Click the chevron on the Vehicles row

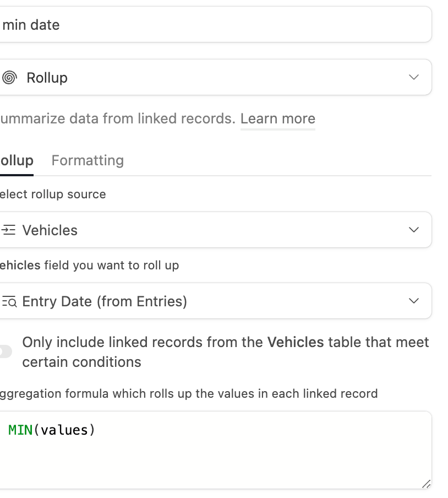coord(414,230)
